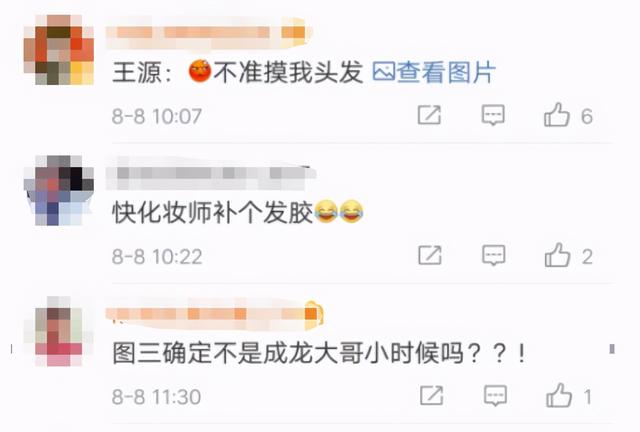This screenshot has width=640, height=432.
Task: Share the comment posted at 10:22
Action: click(430, 255)
